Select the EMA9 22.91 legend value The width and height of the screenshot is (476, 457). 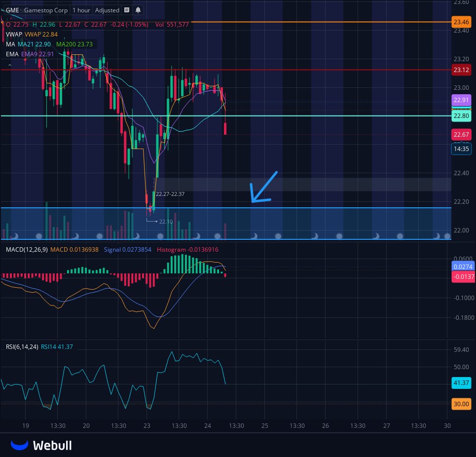point(37,54)
